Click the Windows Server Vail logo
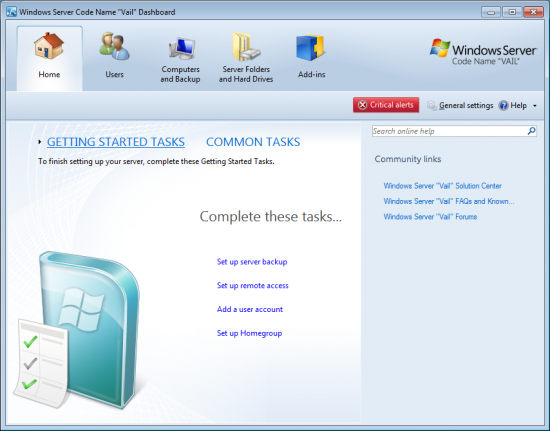 coord(483,52)
